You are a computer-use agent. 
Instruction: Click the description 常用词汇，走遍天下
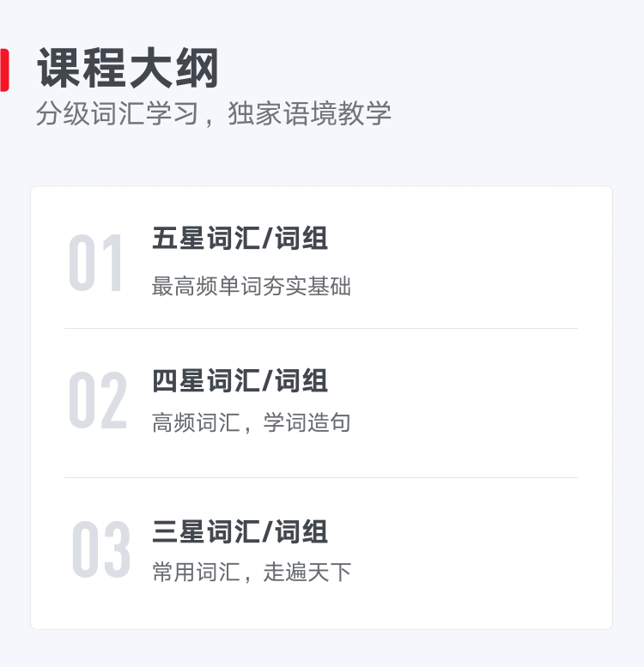[252, 572]
